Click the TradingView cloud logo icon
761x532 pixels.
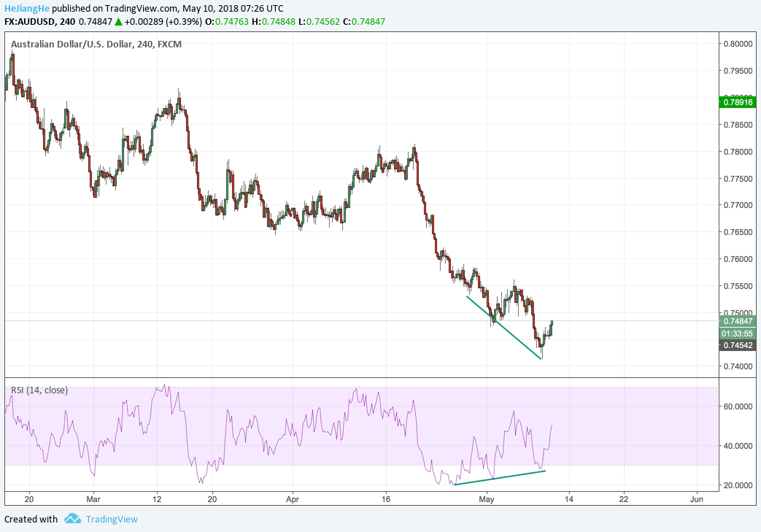(x=72, y=518)
